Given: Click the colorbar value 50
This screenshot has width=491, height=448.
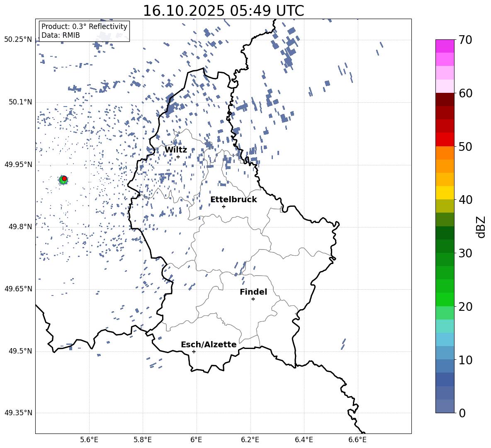Looking at the screenshot, I should [x=465, y=146].
